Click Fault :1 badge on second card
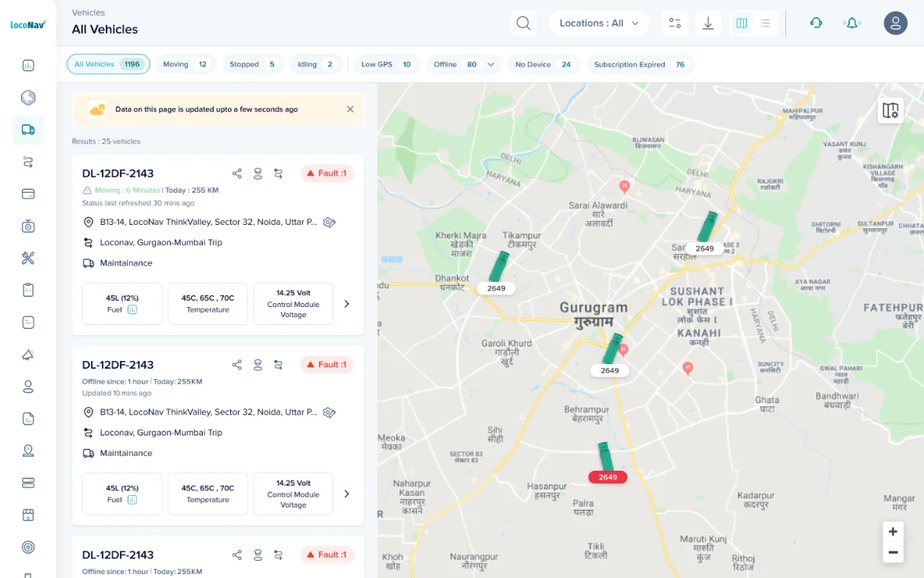The width and height of the screenshot is (924, 578). coord(327,365)
